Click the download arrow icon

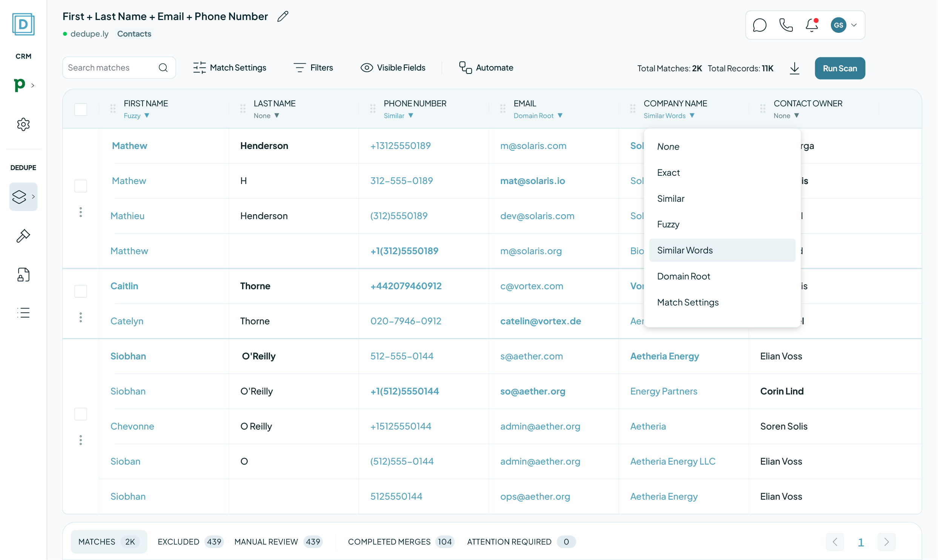(x=795, y=68)
